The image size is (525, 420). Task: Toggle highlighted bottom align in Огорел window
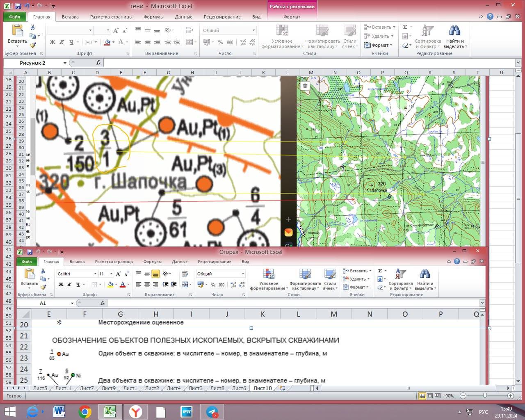pyautogui.click(x=155, y=274)
